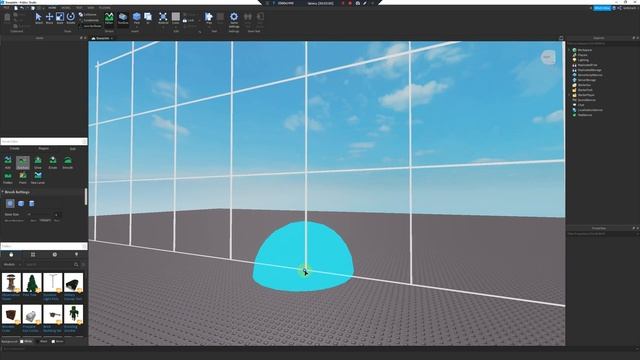The width and height of the screenshot is (640, 360).
Task: Activate the Move tool
Action: point(49,18)
